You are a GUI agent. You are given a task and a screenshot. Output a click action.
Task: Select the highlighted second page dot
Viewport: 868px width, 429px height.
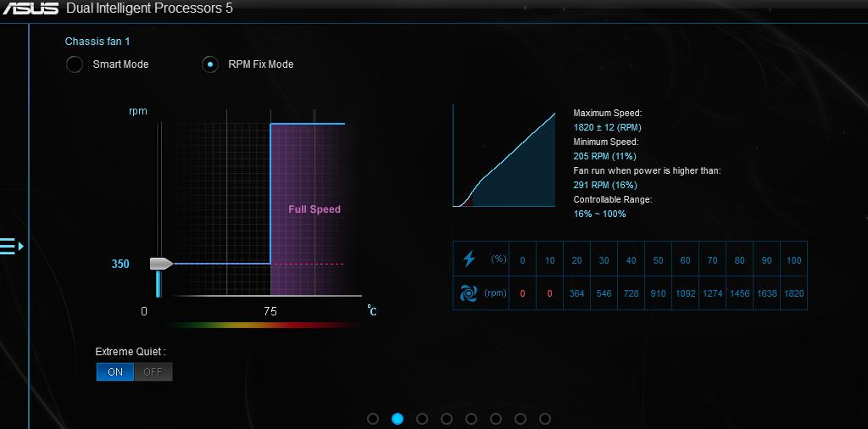coord(398,419)
